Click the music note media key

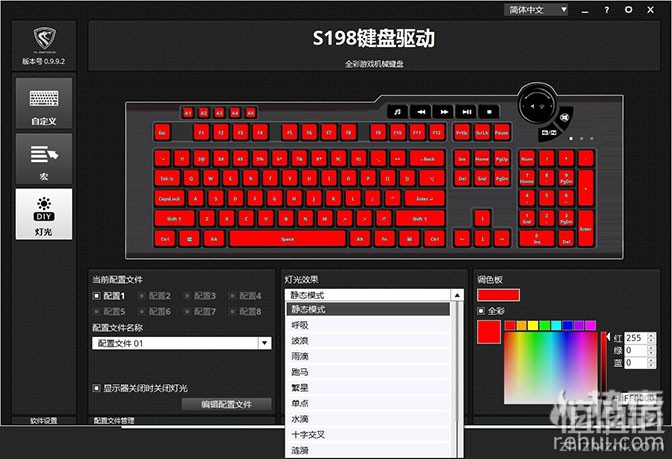tap(397, 112)
